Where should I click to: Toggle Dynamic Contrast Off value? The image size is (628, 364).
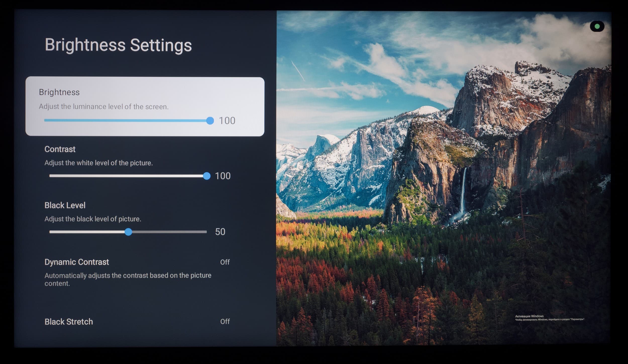225,262
